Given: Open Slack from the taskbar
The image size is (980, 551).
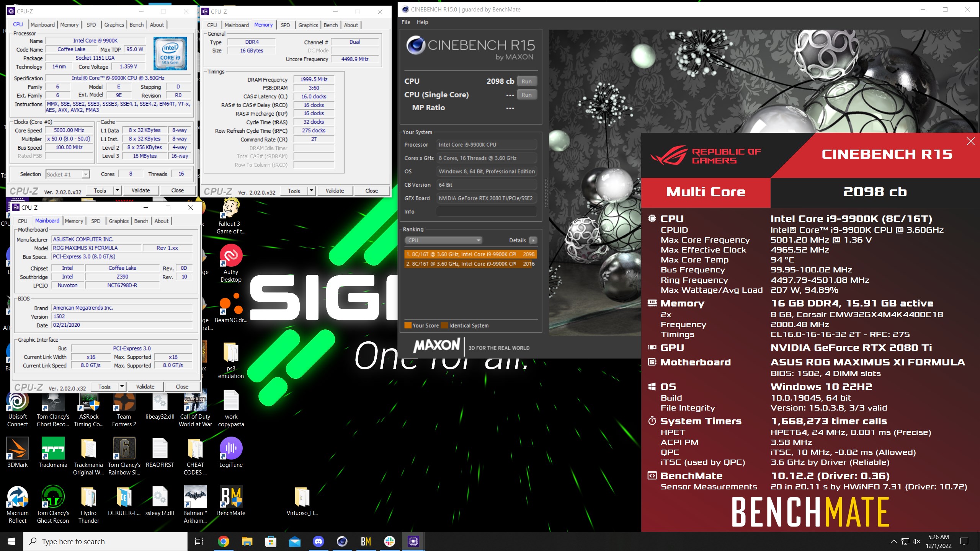Looking at the screenshot, I should (389, 541).
